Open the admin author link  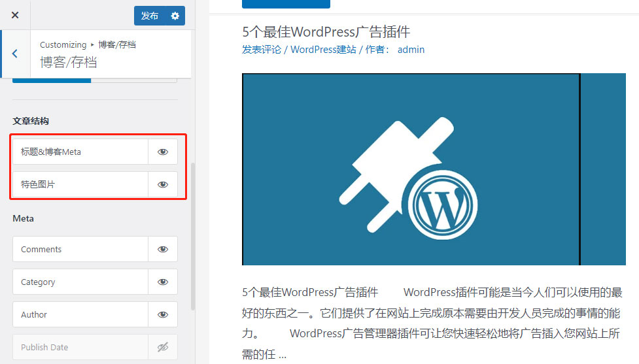click(x=411, y=50)
